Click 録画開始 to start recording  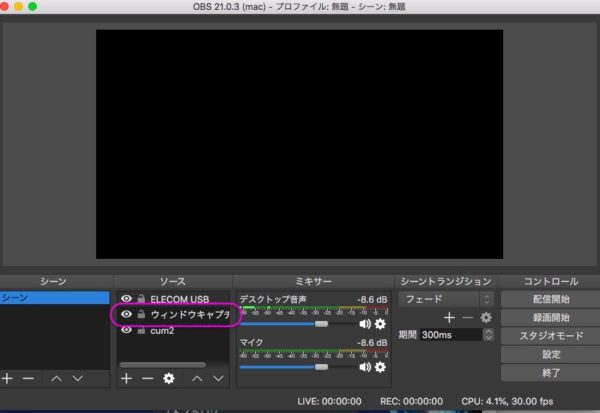(x=550, y=317)
